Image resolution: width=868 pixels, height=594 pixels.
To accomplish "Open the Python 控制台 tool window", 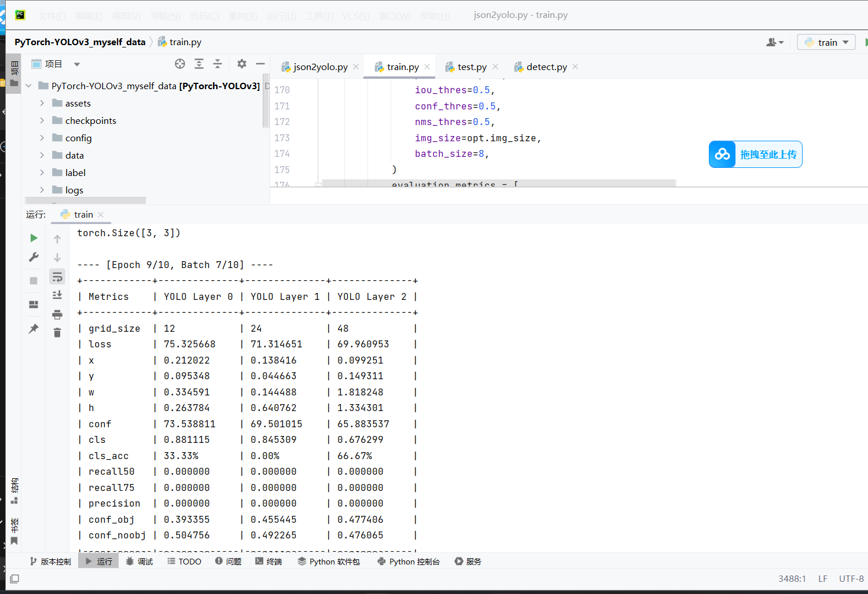I will tap(409, 561).
